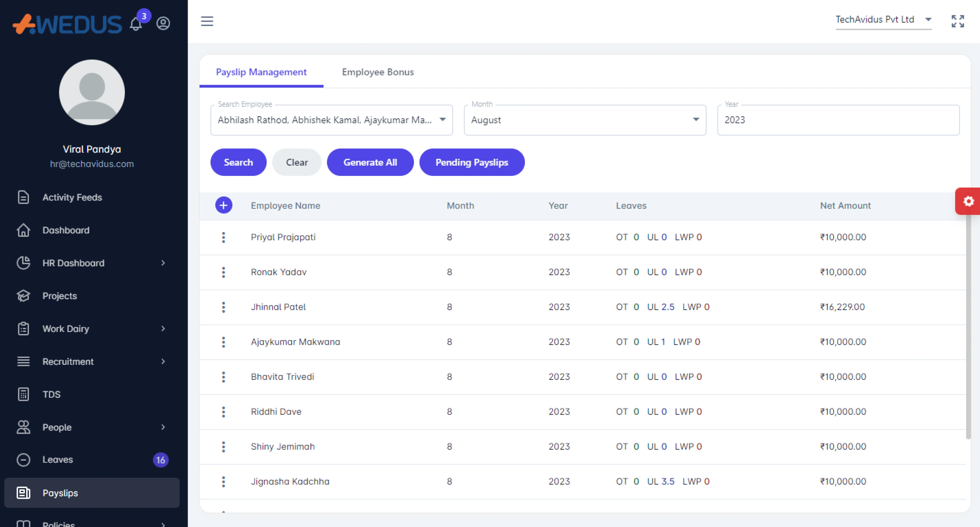Screen dimensions: 980x527
Task: Open the WEDUS logo home link
Action: coord(67,24)
